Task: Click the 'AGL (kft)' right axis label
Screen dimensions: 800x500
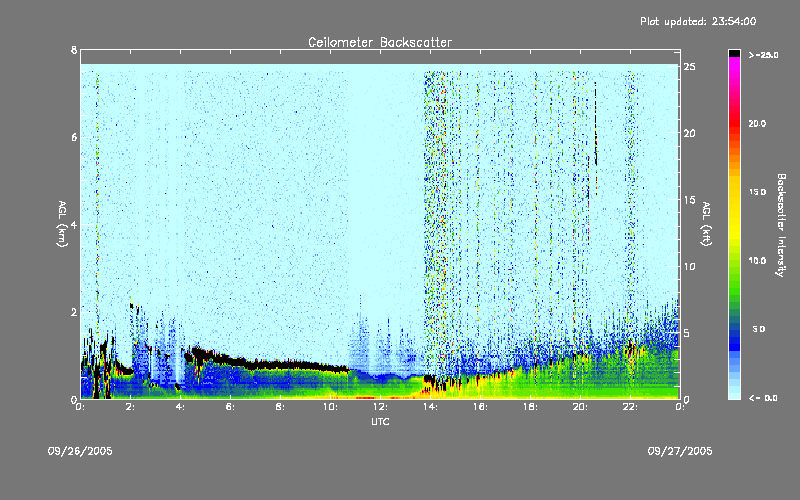Action: click(706, 224)
